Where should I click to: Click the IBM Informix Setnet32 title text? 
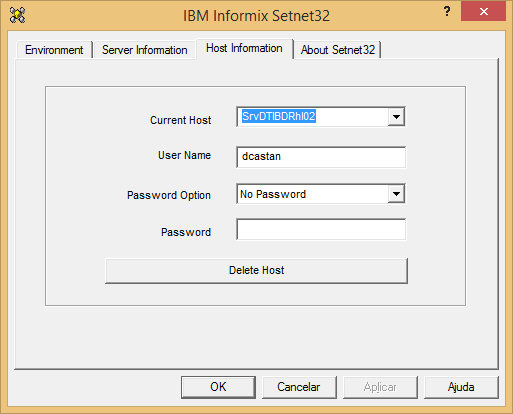256,16
